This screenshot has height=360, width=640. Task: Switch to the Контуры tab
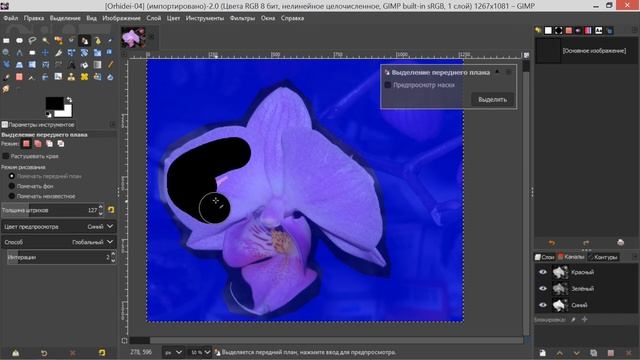click(x=603, y=257)
